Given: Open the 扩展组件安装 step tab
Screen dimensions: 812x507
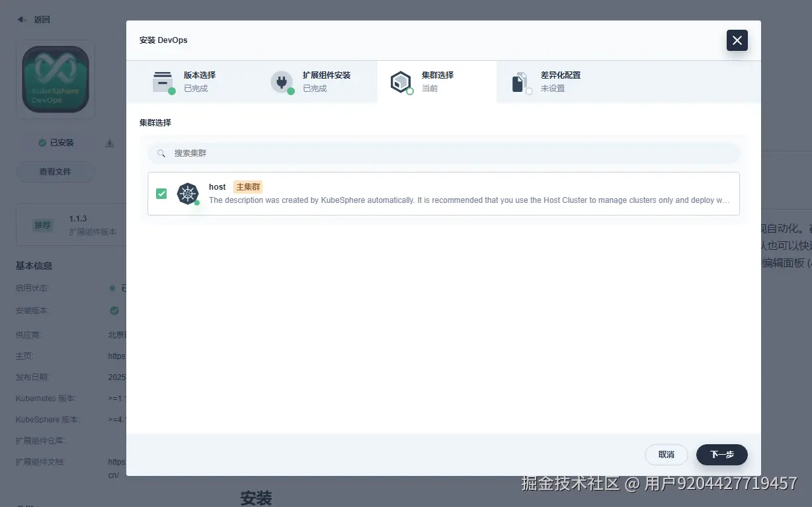Looking at the screenshot, I should click(318, 82).
